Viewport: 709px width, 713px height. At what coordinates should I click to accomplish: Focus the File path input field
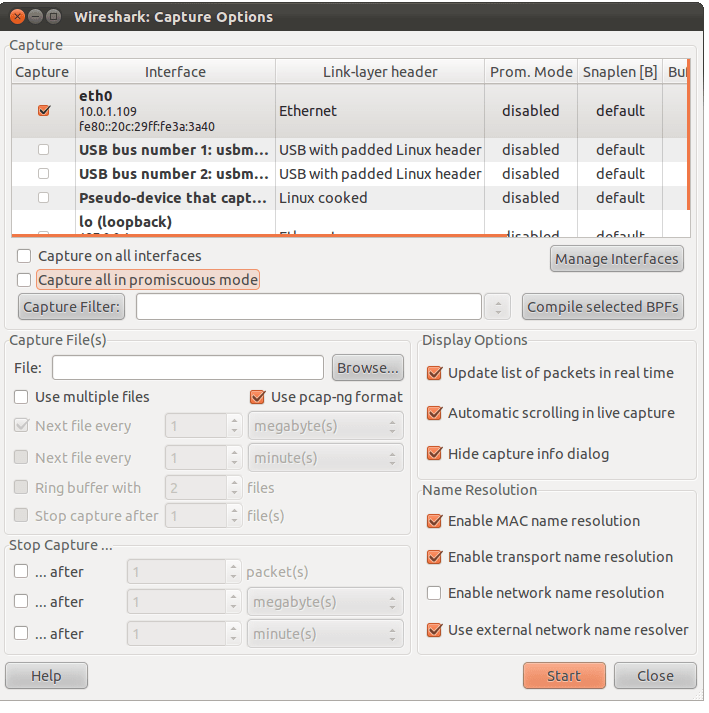(x=188, y=368)
